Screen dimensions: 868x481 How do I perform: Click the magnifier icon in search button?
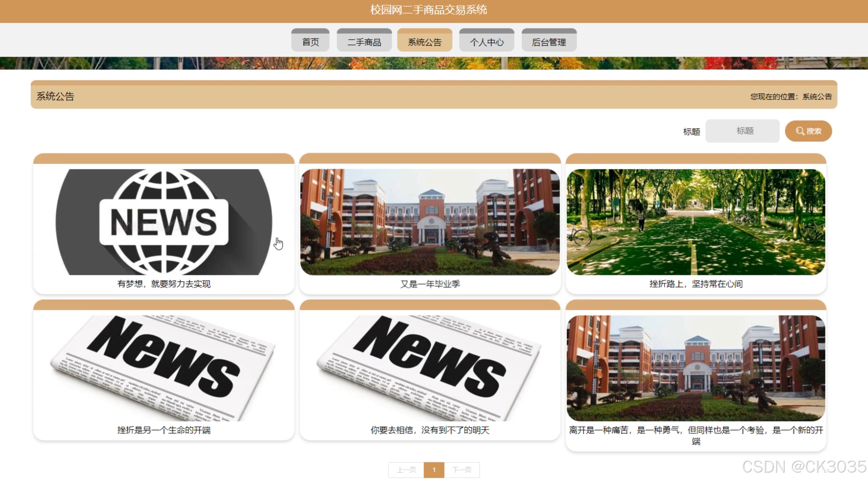point(799,131)
